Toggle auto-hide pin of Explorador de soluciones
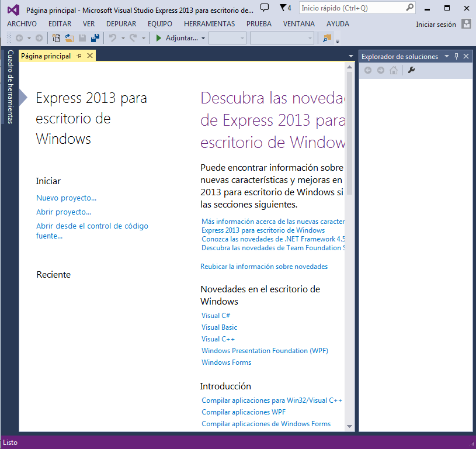 pos(456,56)
